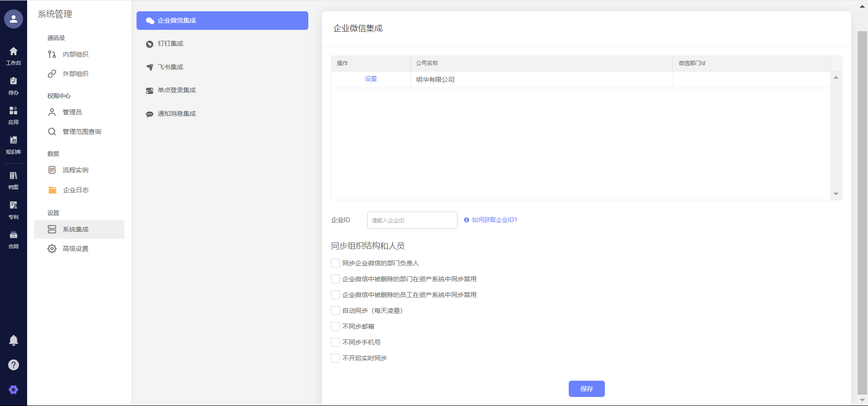The width and height of the screenshot is (868, 406).
Task: Focus the 企业ID input field
Action: (x=412, y=220)
